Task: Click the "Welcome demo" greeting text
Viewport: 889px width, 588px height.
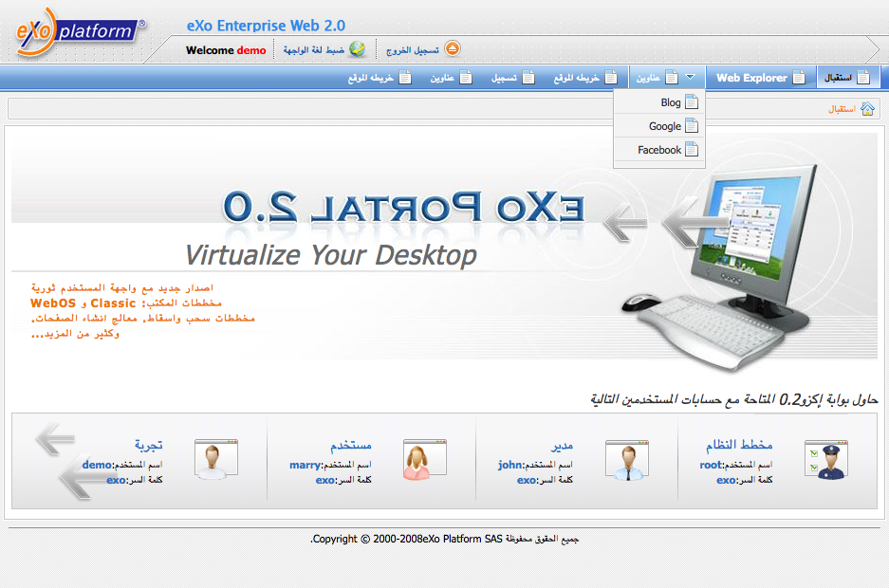Action: point(226,50)
